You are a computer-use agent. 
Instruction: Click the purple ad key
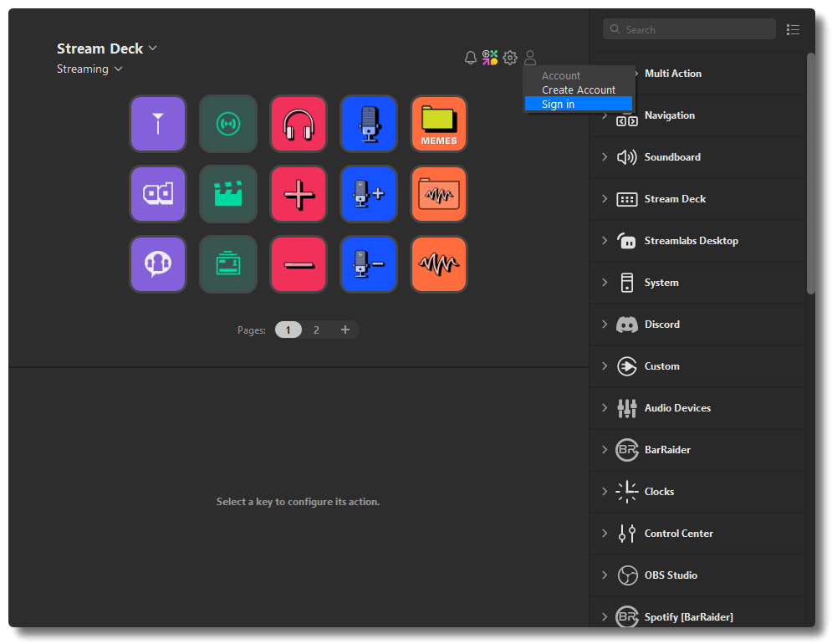[158, 194]
